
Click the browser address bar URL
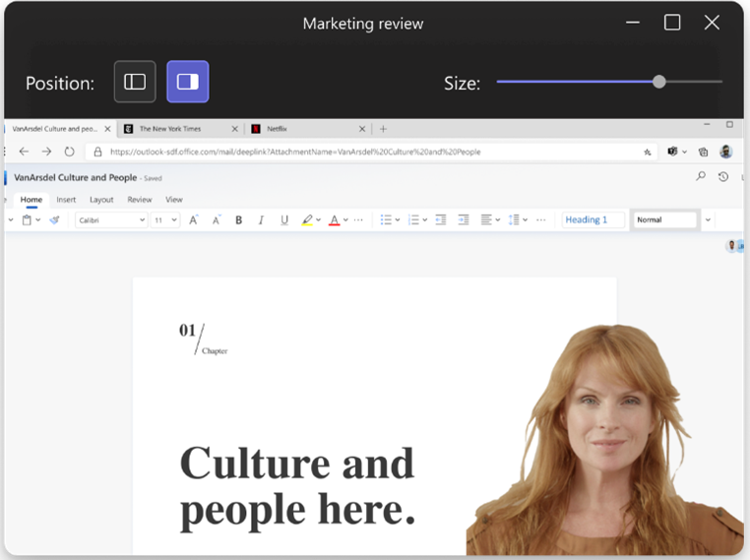point(295,153)
